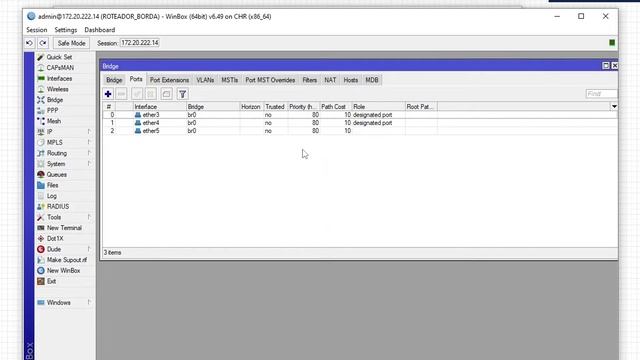Switch to the MSTIs tab
The image size is (640, 360).
229,80
